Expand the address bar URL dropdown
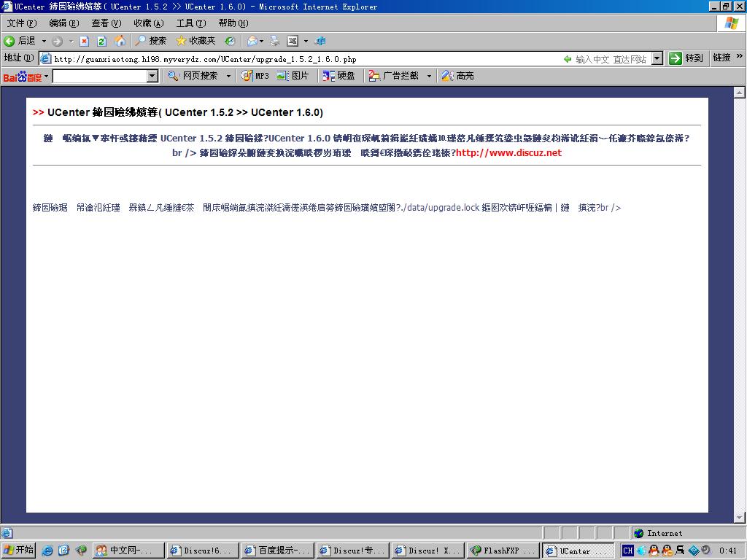This screenshot has height=560, width=747. [657, 58]
